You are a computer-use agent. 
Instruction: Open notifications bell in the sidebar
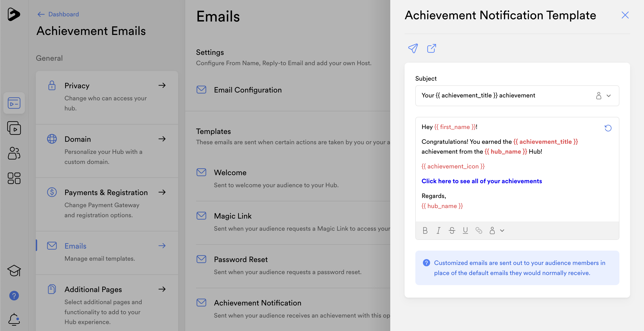tap(14, 319)
